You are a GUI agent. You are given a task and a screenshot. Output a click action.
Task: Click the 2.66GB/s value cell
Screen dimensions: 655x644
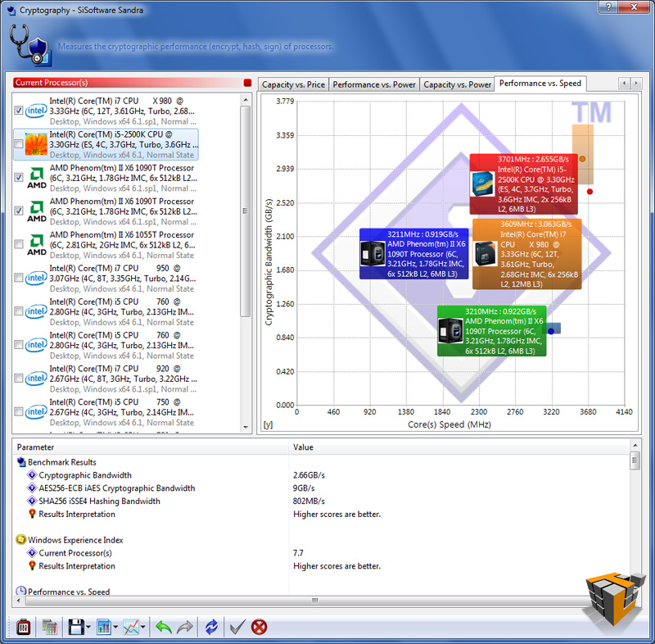[309, 475]
